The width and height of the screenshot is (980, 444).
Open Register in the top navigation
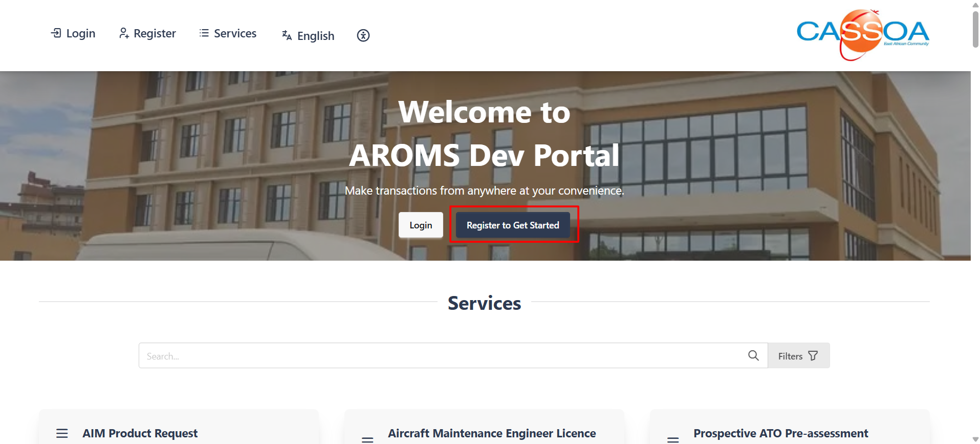(147, 33)
